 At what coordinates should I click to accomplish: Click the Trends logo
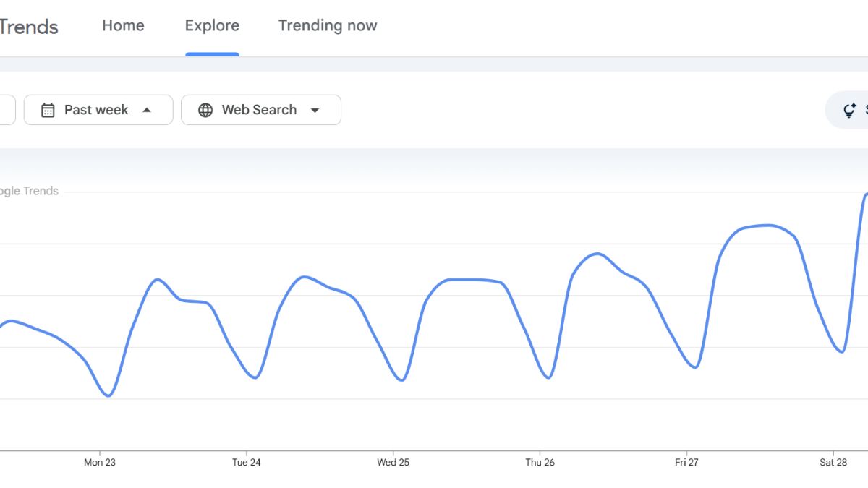point(30,26)
